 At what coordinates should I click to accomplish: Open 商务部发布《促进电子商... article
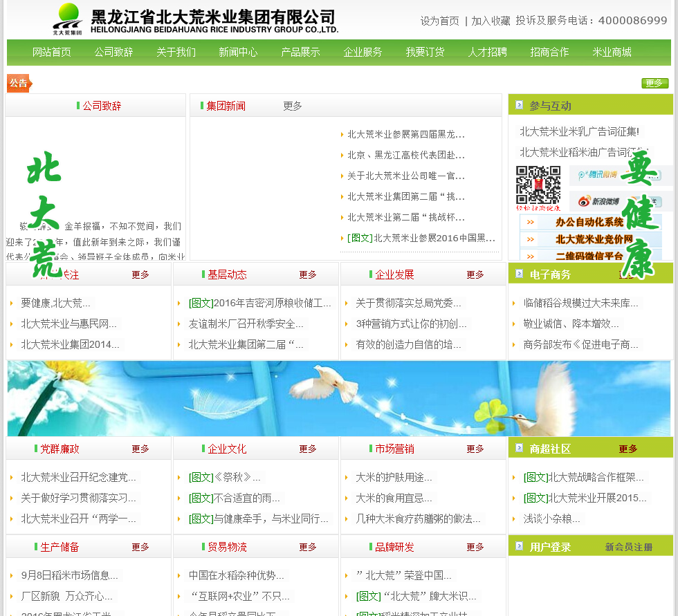click(x=580, y=345)
